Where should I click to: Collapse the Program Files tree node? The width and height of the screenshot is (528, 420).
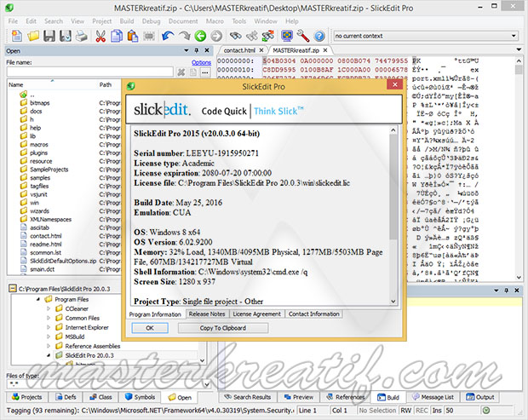37,299
